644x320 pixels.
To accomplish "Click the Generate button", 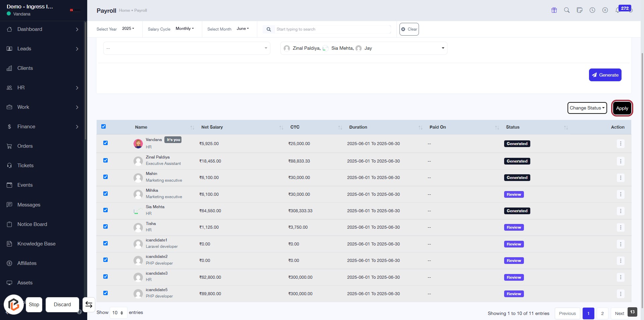I will tap(605, 75).
